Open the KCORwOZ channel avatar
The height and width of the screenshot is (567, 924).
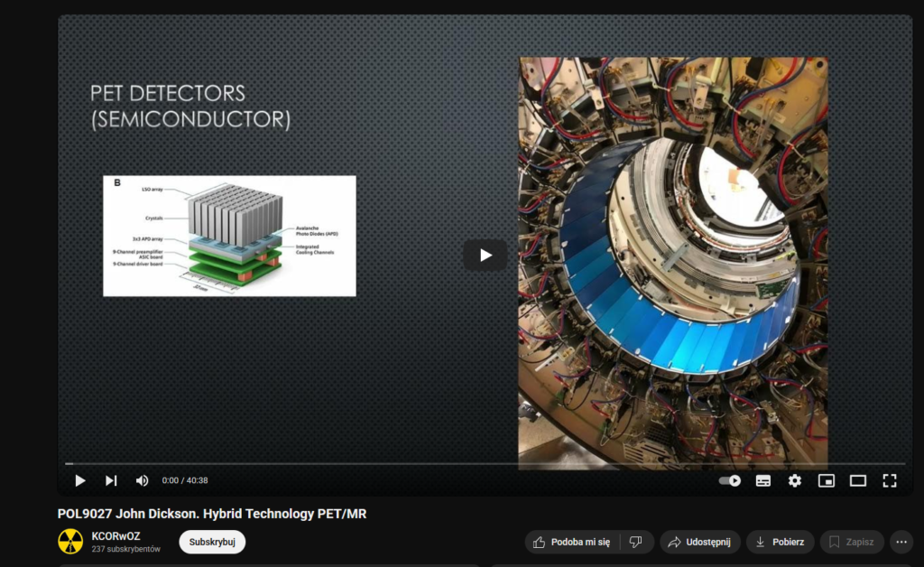pos(70,542)
